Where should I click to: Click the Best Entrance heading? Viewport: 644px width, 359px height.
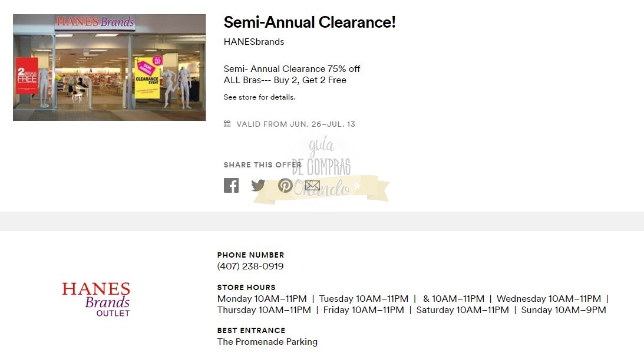pyautogui.click(x=251, y=331)
